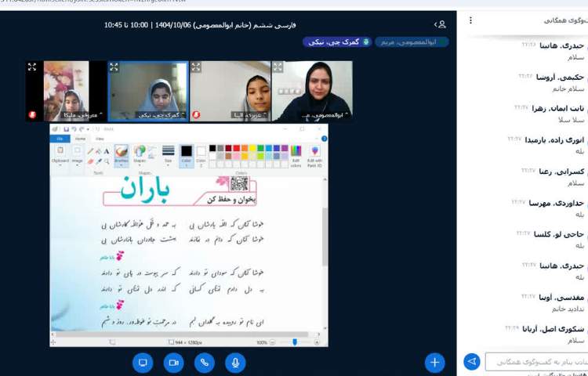Viewport: 588px width, 376px height.
Task: Open the blue plus actions button
Action: [x=434, y=363]
